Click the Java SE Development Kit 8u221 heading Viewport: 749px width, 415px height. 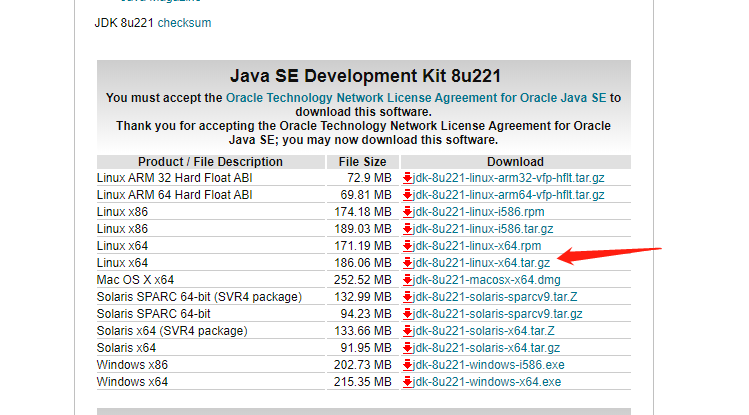coord(365,76)
